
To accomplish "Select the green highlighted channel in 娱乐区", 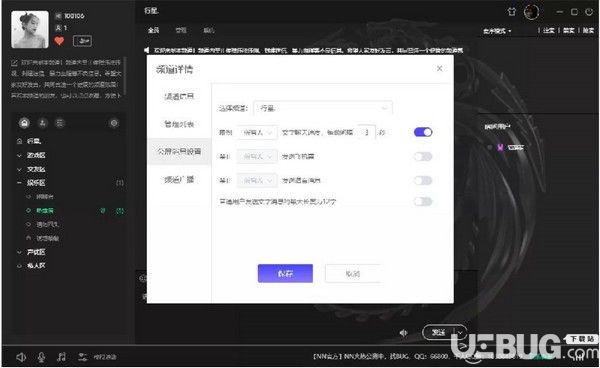I will [45, 210].
